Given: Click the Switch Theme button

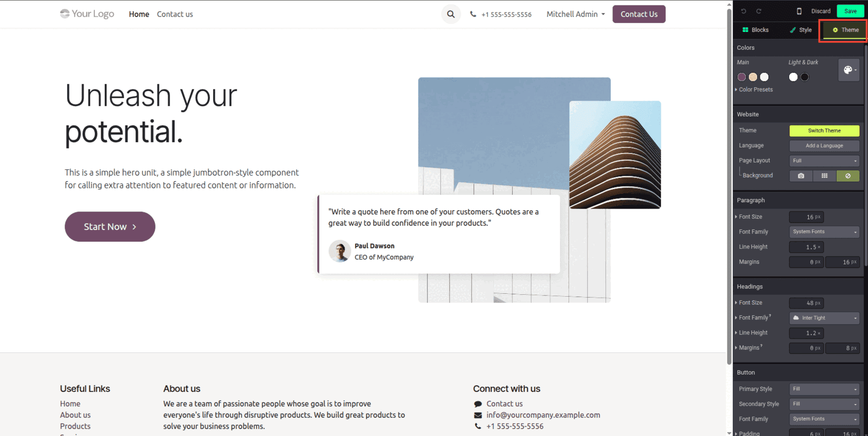Looking at the screenshot, I should (x=824, y=130).
